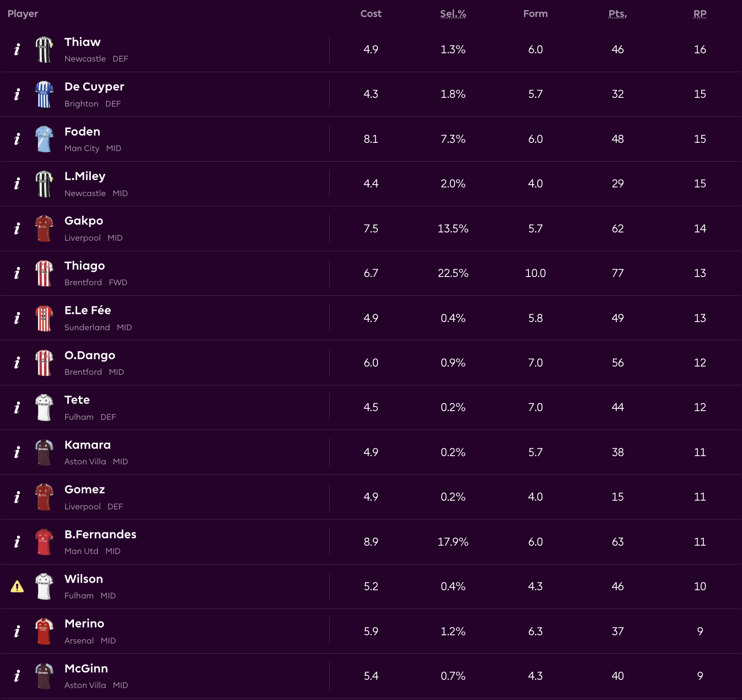The height and width of the screenshot is (700, 742).
Task: Click Merino's Arsenal shirt icon
Action: pyautogui.click(x=44, y=631)
